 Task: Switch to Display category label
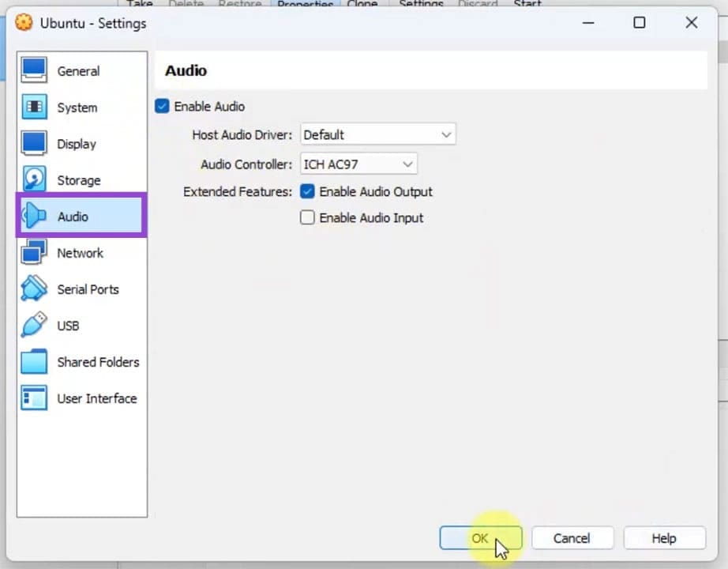coord(77,144)
